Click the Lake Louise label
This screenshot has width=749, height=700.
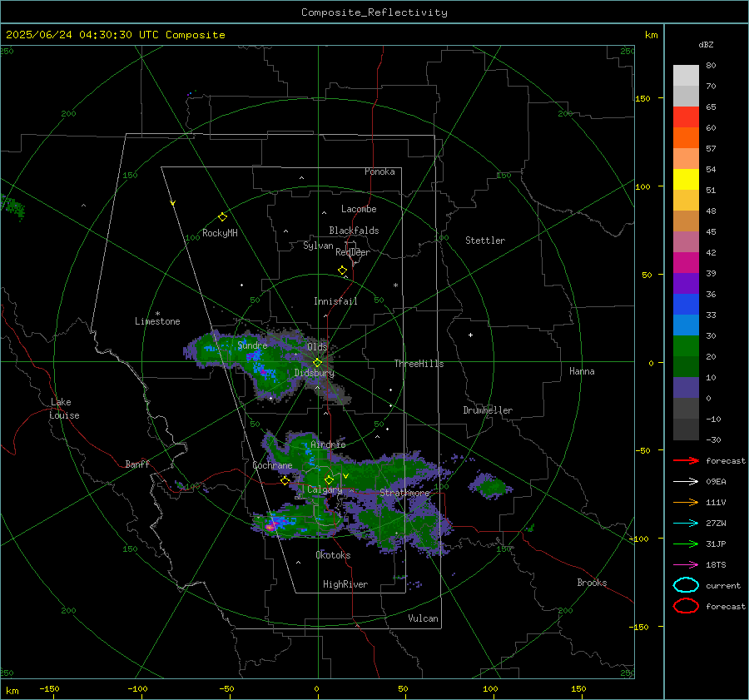(x=64, y=409)
